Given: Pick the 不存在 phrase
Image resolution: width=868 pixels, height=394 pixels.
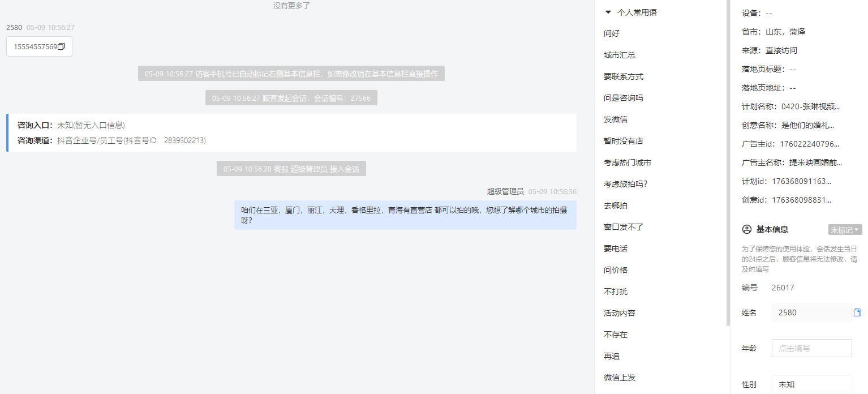Looking at the screenshot, I should pos(616,335).
